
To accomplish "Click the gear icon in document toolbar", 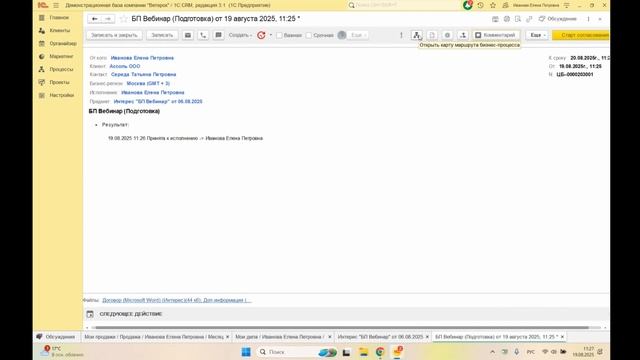I will pos(447,35).
